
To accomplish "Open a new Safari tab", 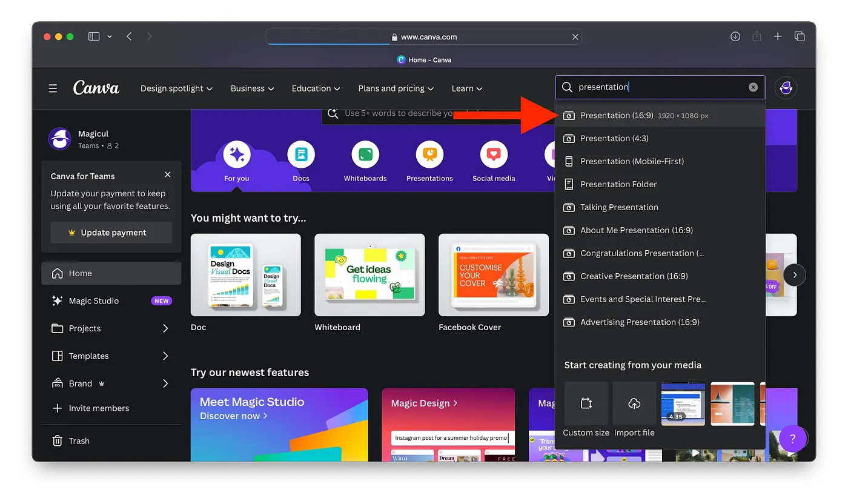I will coord(778,36).
